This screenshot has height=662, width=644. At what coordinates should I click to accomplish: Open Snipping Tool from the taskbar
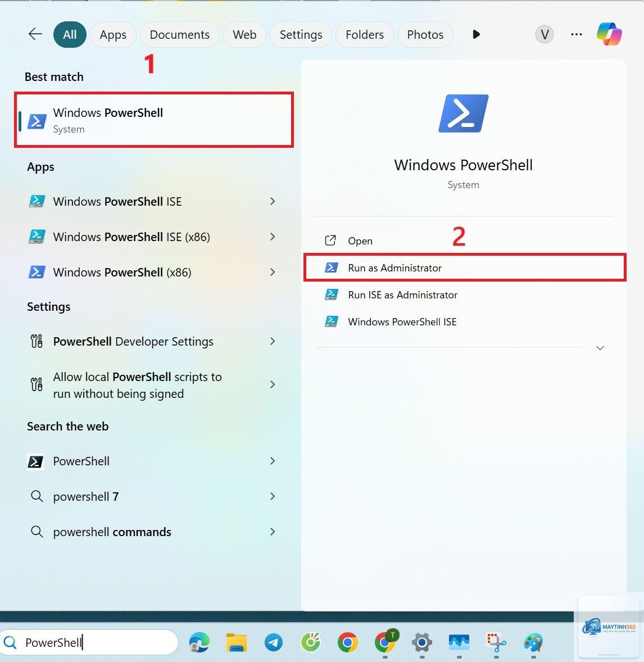(496, 642)
